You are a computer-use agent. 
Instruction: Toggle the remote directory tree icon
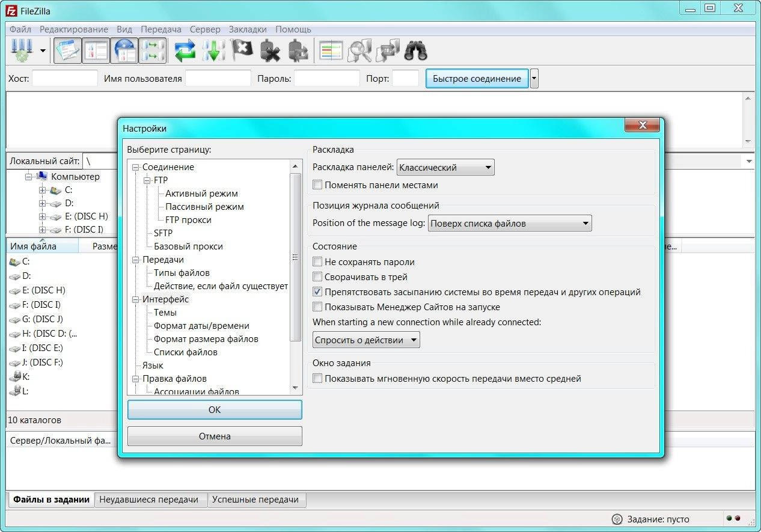124,50
